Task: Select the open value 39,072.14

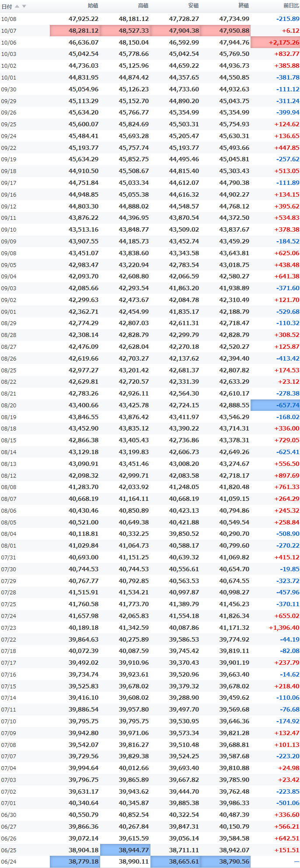Action: pos(84,838)
